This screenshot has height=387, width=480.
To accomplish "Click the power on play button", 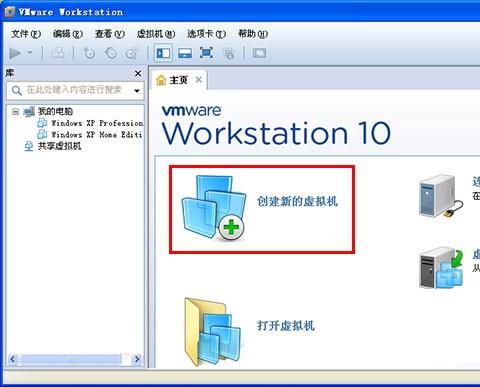I will (15, 53).
